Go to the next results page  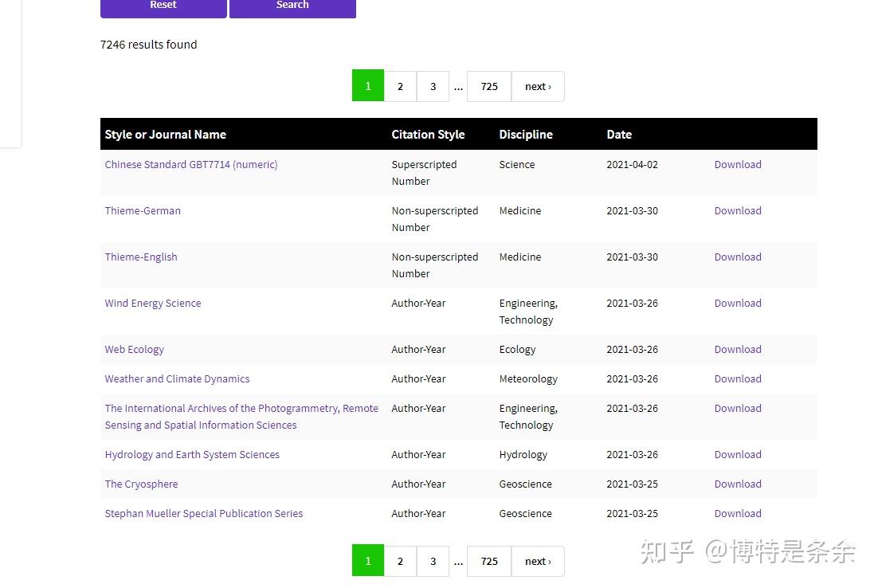(x=537, y=86)
